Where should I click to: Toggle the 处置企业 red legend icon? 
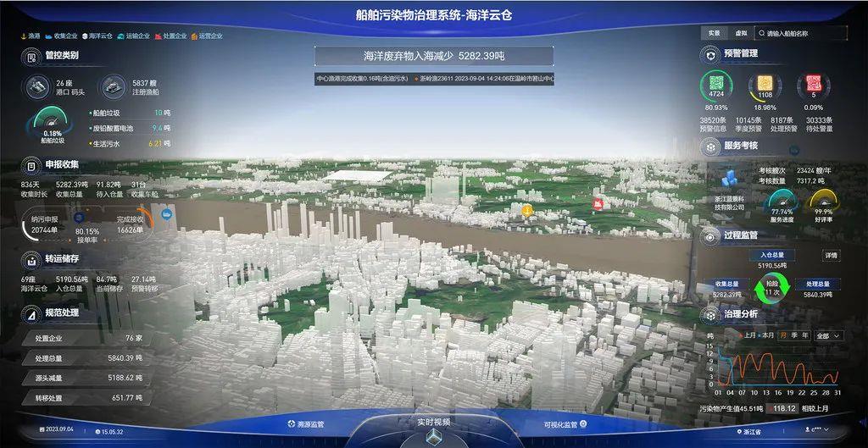(159, 36)
